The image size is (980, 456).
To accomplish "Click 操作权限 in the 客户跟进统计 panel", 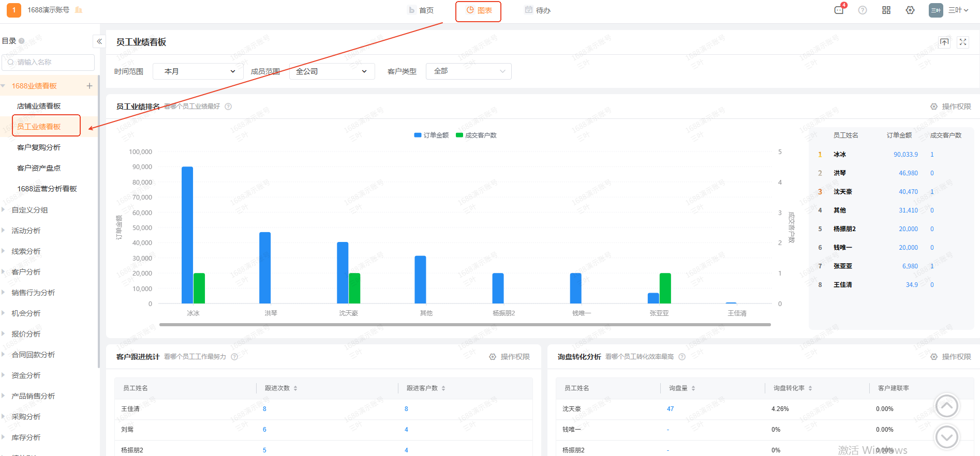I will click(509, 357).
